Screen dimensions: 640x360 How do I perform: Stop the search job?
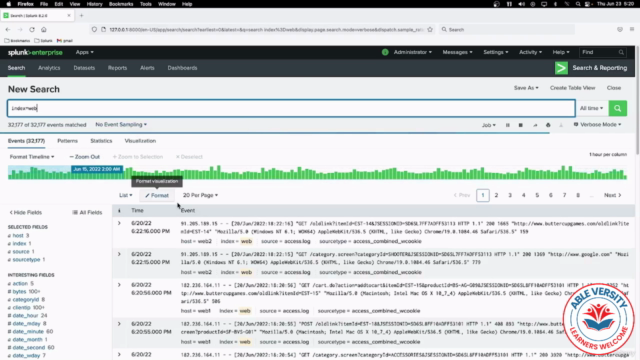520,125
